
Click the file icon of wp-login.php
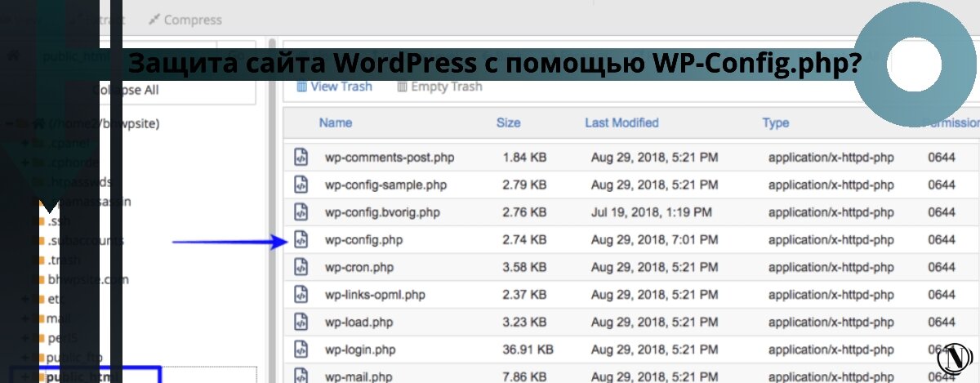pyautogui.click(x=301, y=350)
